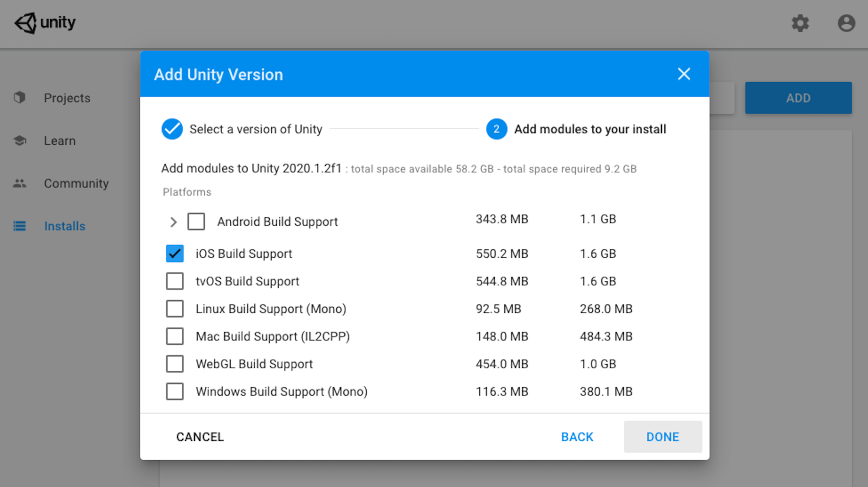The height and width of the screenshot is (487, 868).
Task: Click the Learn graduation cap icon
Action: coord(20,140)
